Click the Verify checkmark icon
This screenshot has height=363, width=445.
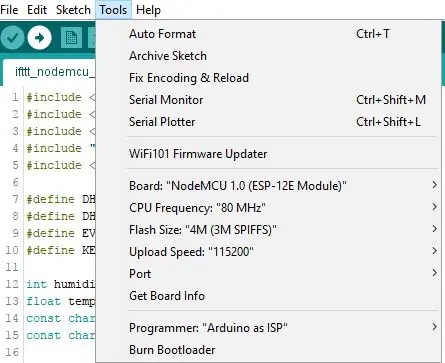(x=12, y=38)
